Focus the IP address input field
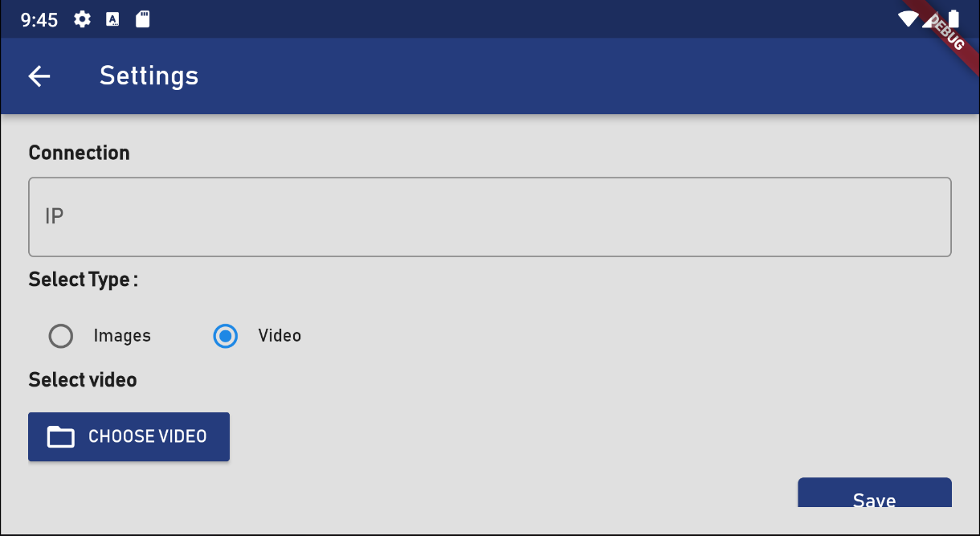The width and height of the screenshot is (980, 536). [490, 217]
